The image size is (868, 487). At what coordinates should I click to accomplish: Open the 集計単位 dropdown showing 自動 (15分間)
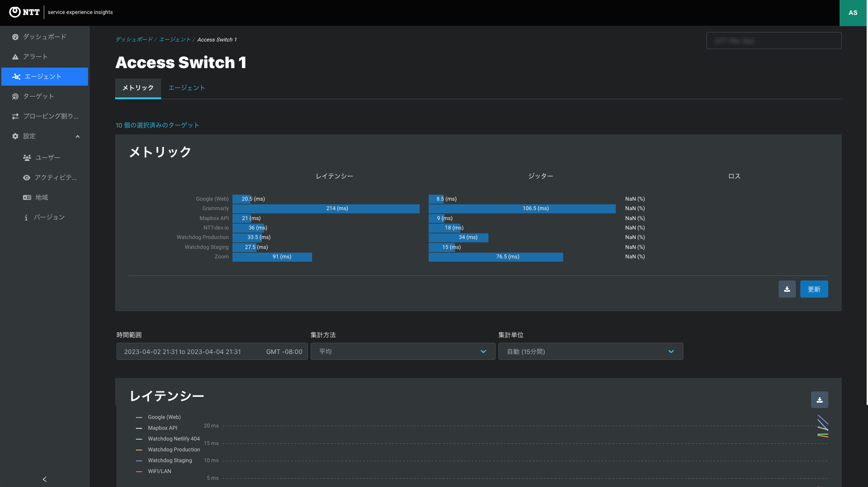pos(590,351)
